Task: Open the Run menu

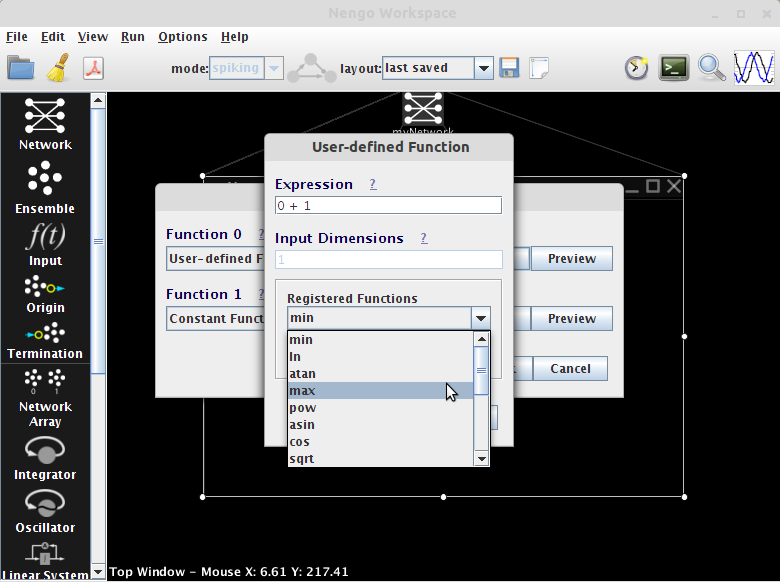Action: pos(133,37)
